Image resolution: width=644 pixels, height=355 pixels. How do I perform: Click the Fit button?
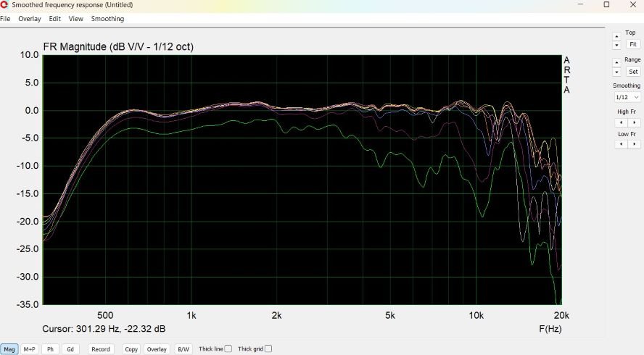(633, 44)
